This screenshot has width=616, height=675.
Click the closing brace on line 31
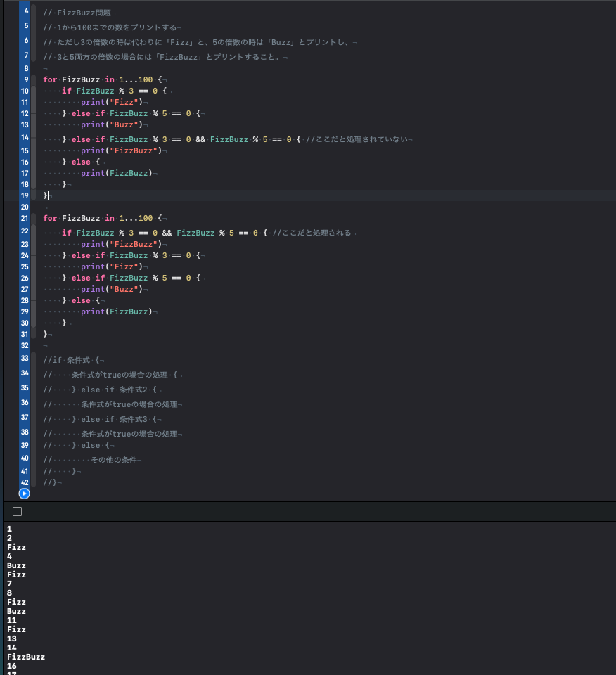pyautogui.click(x=45, y=334)
